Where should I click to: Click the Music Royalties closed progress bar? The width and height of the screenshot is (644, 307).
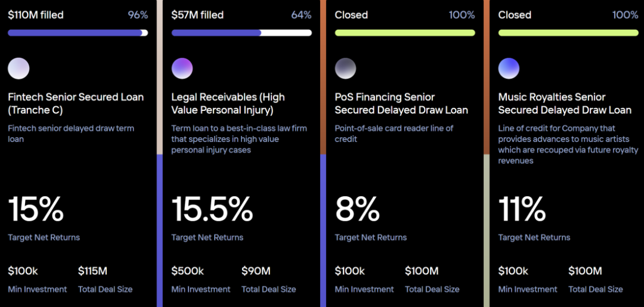coord(568,33)
